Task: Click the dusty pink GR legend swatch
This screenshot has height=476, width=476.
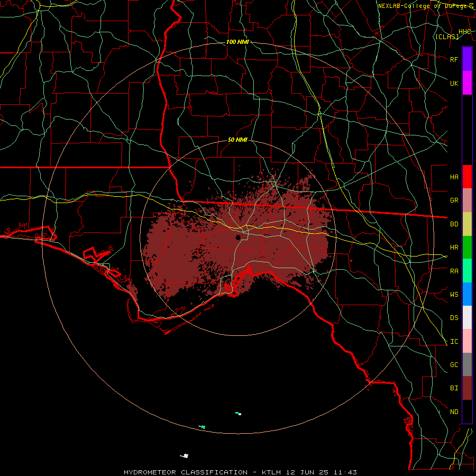Action: click(467, 200)
